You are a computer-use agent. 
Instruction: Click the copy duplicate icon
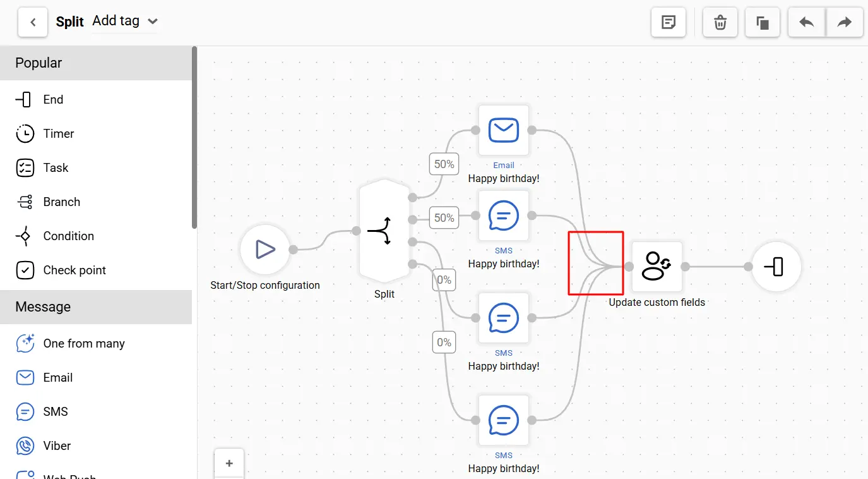coord(763,23)
